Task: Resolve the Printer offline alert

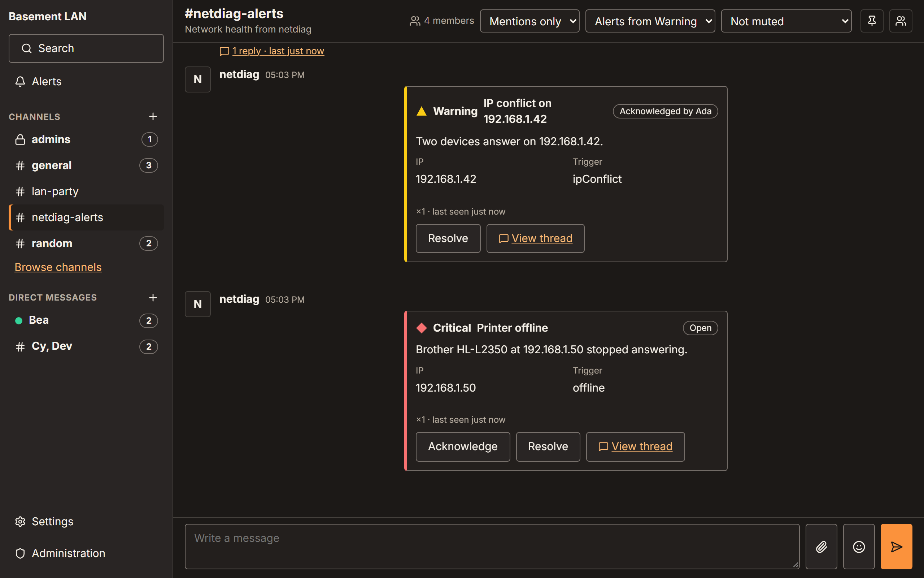Action: (548, 447)
